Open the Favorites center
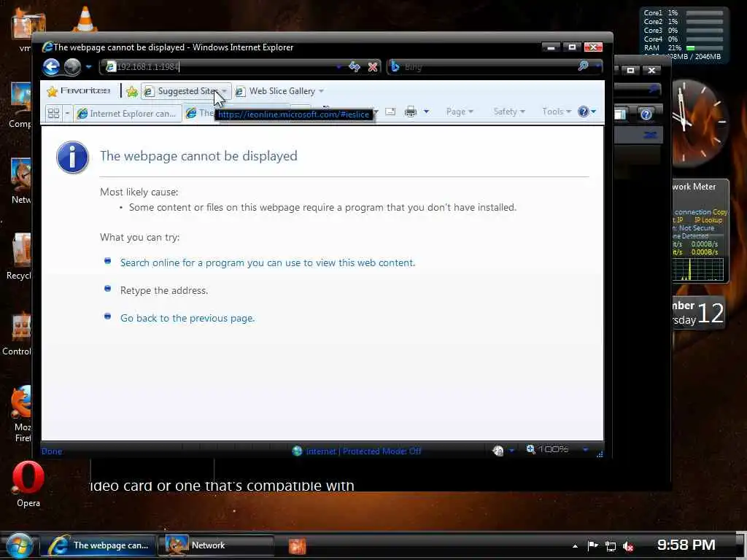Viewport: 747px width, 560px height. coord(79,91)
